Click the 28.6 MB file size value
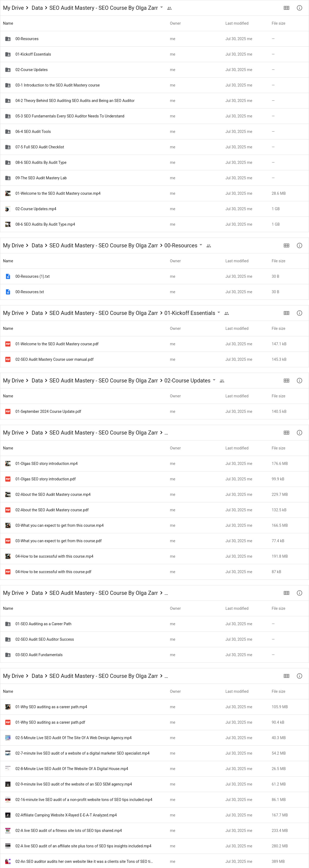This screenshot has width=309, height=868. (x=278, y=193)
